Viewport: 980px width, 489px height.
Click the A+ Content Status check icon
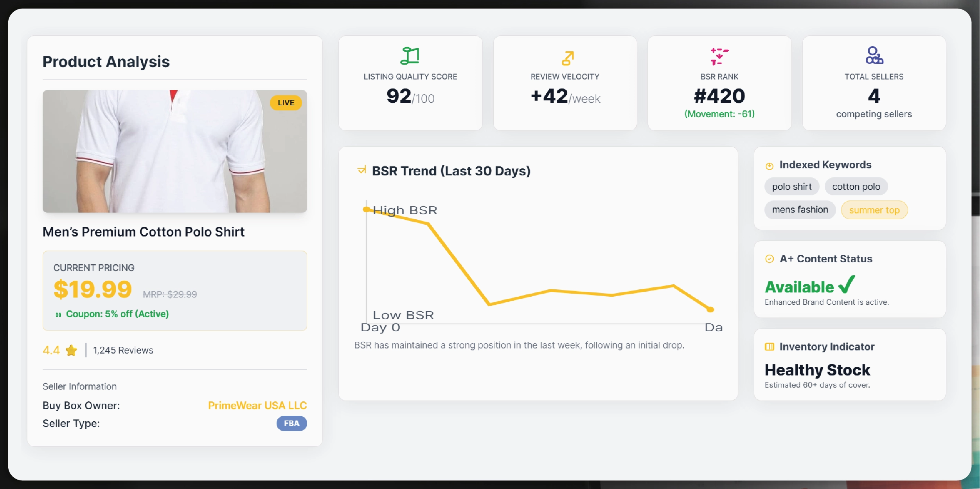click(x=769, y=258)
